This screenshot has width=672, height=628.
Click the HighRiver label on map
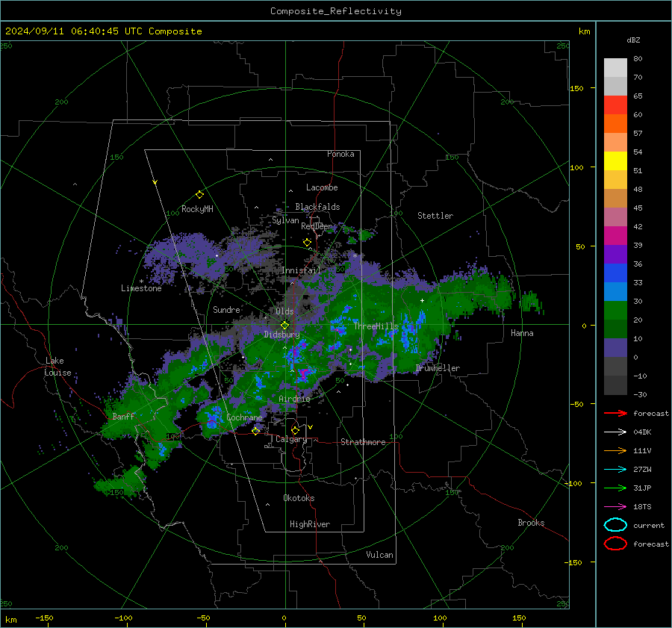point(310,524)
